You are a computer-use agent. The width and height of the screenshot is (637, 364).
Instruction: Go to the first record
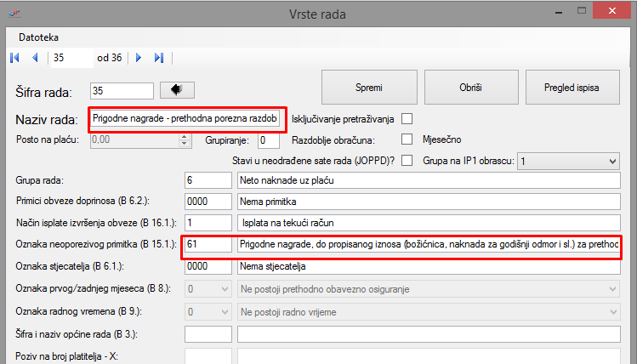click(14, 58)
